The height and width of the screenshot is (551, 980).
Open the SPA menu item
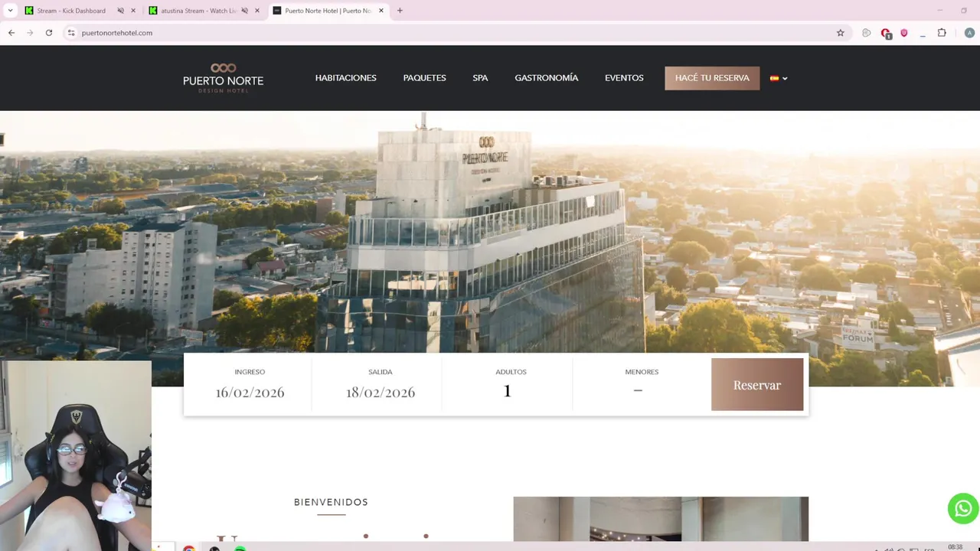click(480, 78)
